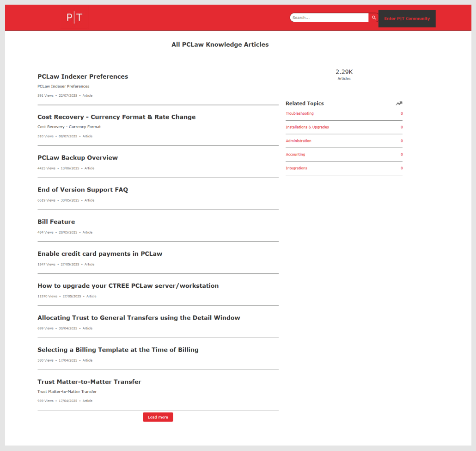This screenshot has height=451, width=476.
Task: Open Enter P|T Community button
Action: coord(407,19)
